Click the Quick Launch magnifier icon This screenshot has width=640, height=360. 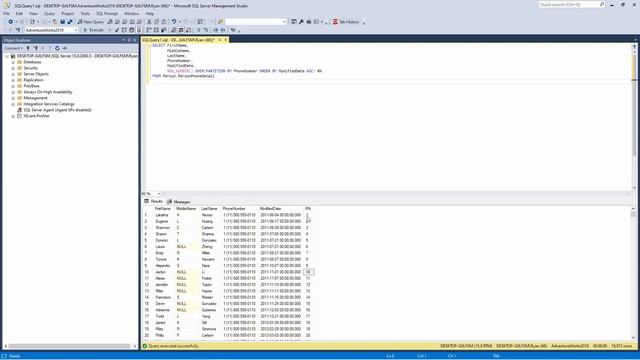tap(602, 4)
